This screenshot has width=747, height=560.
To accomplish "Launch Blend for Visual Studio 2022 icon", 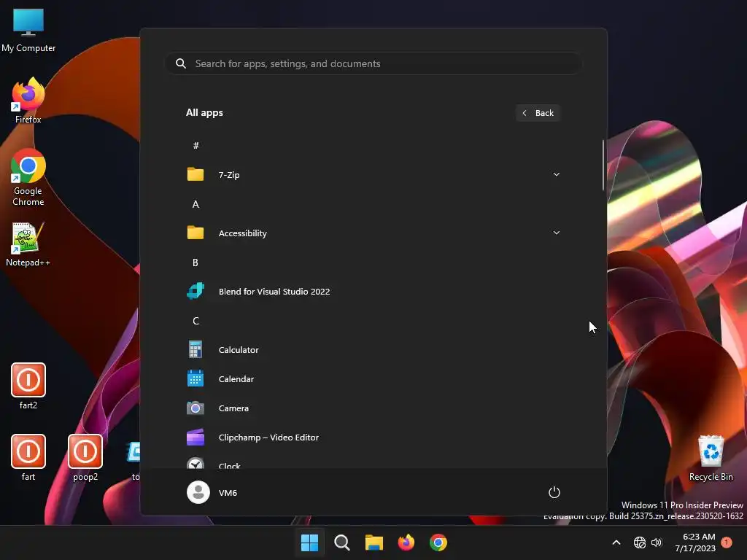I will tap(196, 291).
